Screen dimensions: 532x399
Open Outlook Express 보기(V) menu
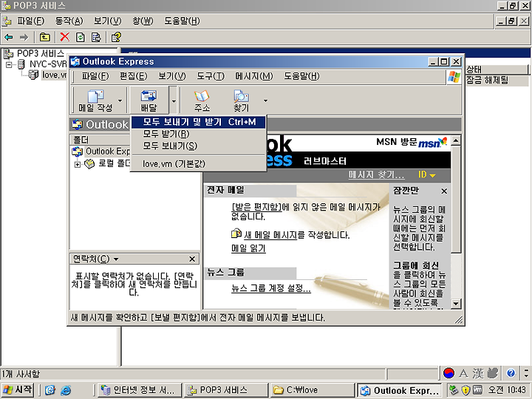(x=172, y=76)
